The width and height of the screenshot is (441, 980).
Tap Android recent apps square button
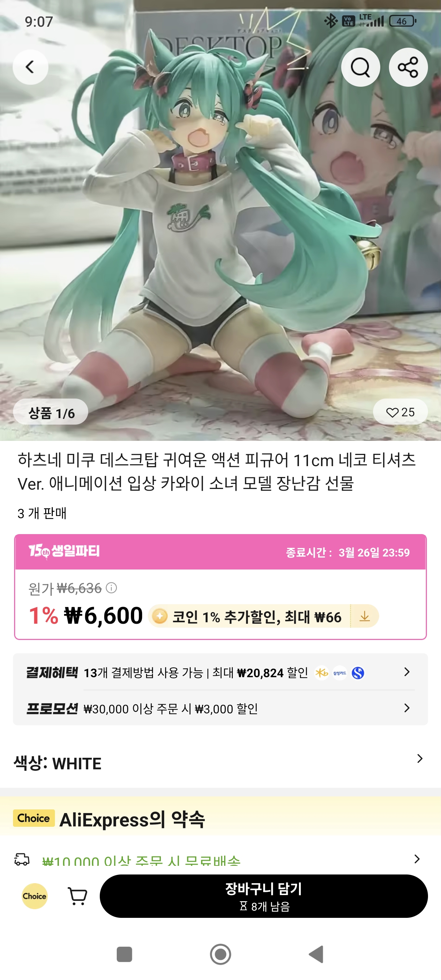click(x=124, y=954)
